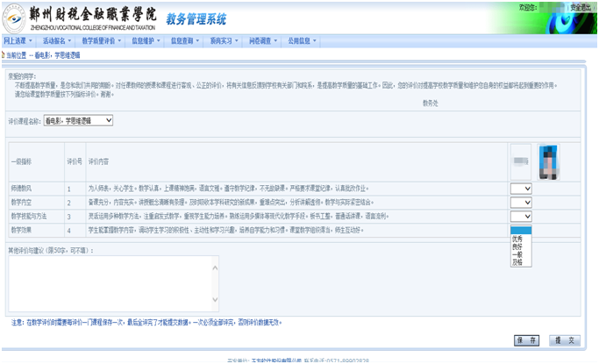Image resolution: width=599 pixels, height=364 pixels.
Task: Choose 一般 in the open rating list
Action: tap(521, 254)
